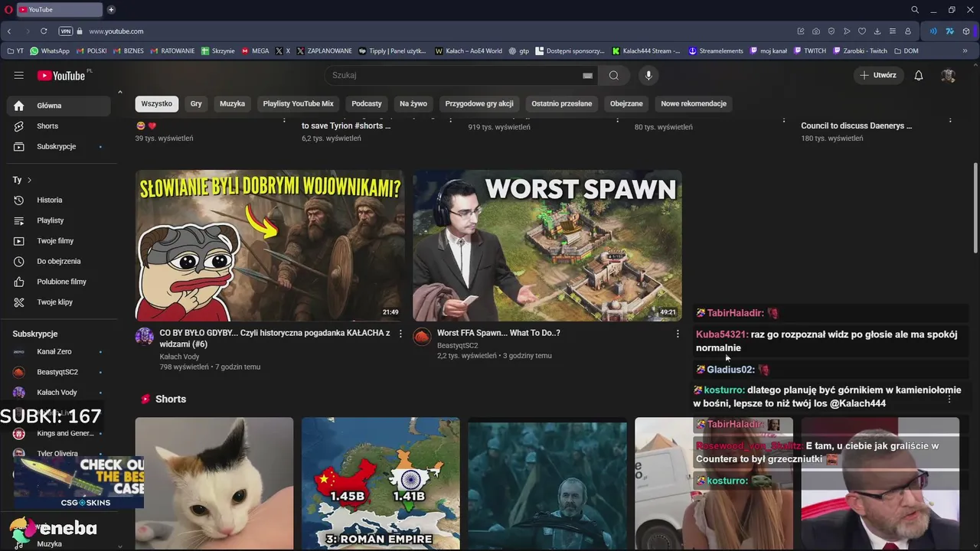Select the Podcasty filter chip

367,103
